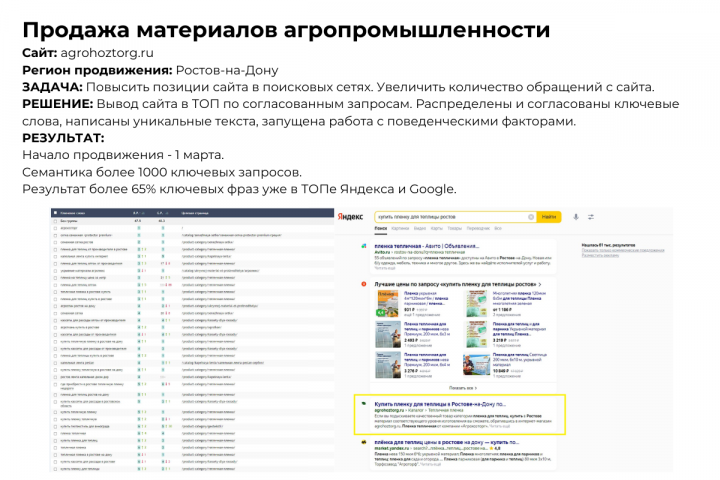Open thumbnail of 'Пленка укрывная' 931 ₽ offer
The width and height of the screenshot is (720, 480).
click(x=388, y=303)
